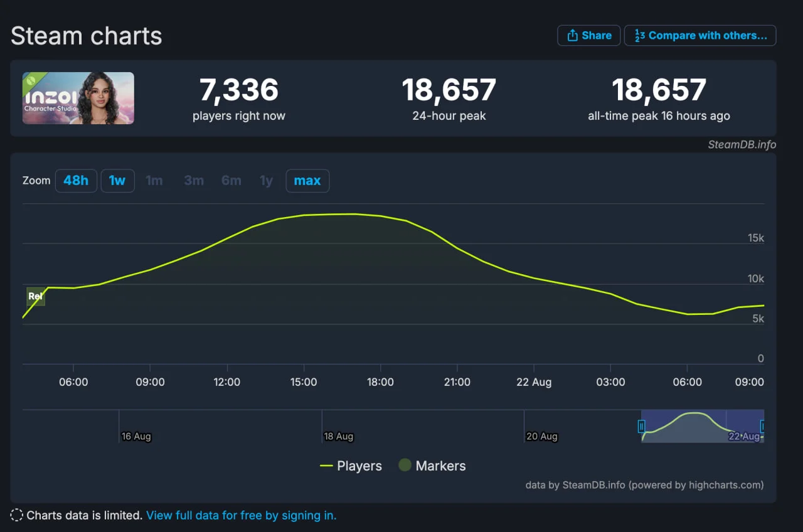Click the SteamDB.info credit text
803x532 pixels.
click(742, 144)
